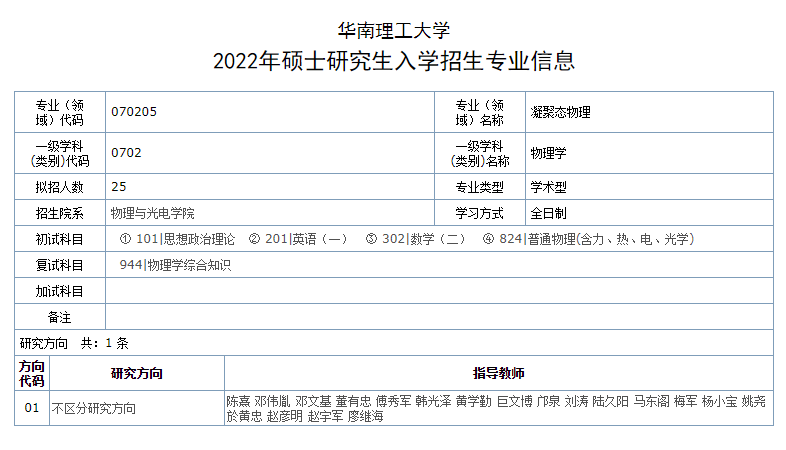This screenshot has width=786, height=450.
Task: Click advisor name 韩光泽
Action: (x=433, y=401)
